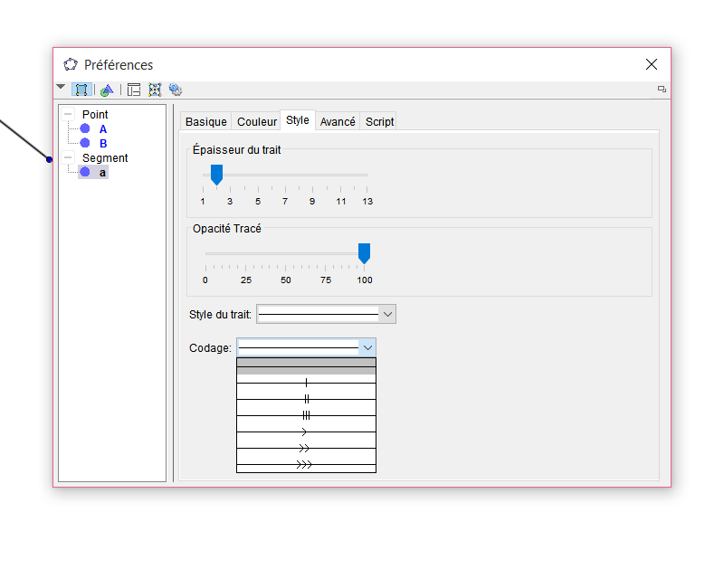Select point A in object tree
Screen dimensions: 724x588
coord(102,129)
